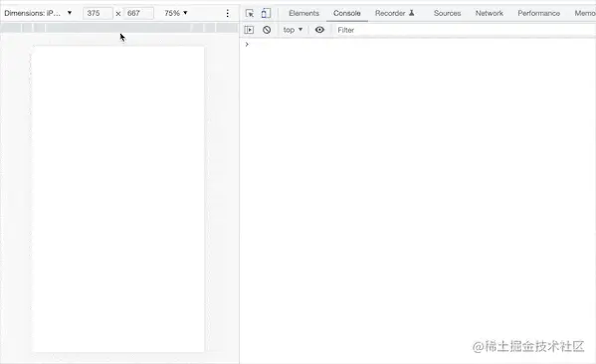Open the top JavaScript context dropdown

point(293,30)
